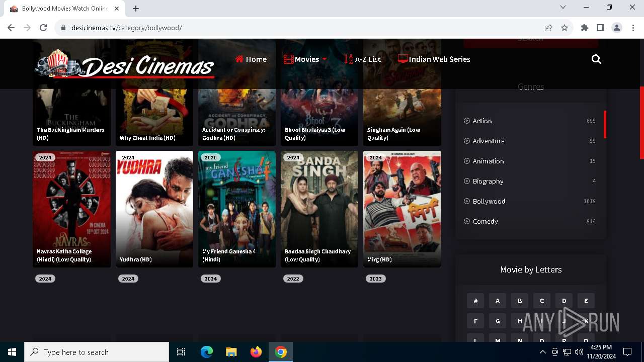This screenshot has width=644, height=362.
Task: Click the Chrome taskbar icon
Action: pos(281,352)
